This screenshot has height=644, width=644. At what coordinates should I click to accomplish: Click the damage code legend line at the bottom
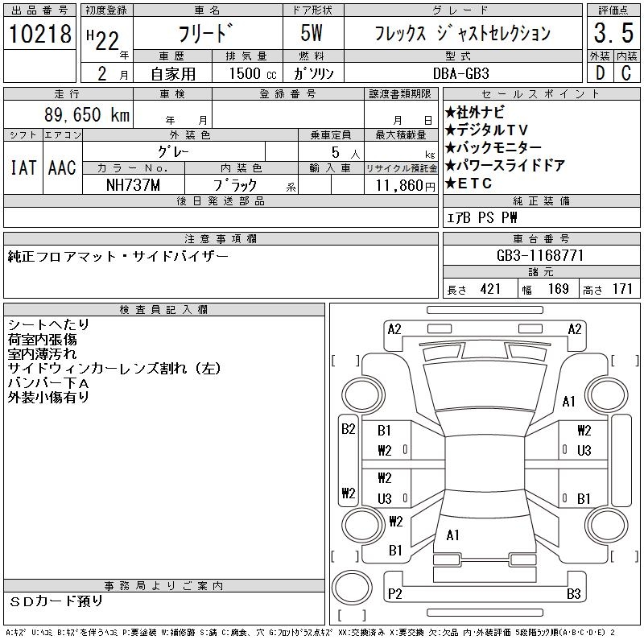pyautogui.click(x=311, y=633)
